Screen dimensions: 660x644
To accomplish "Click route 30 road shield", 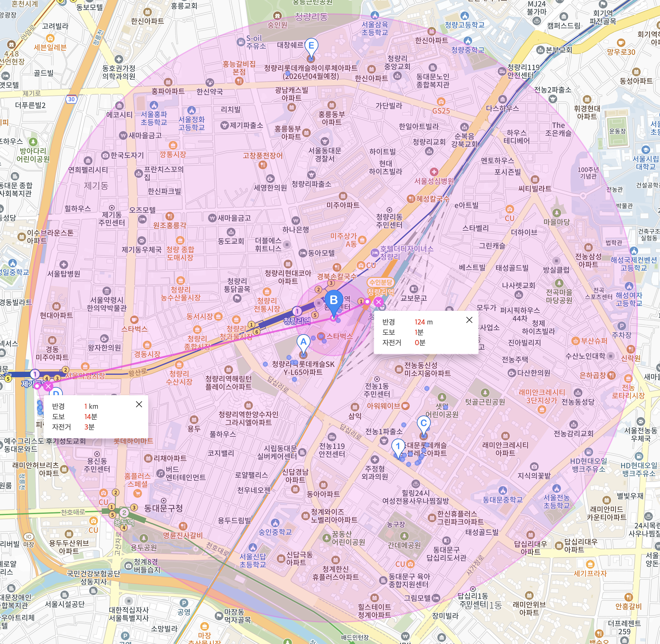I will pyautogui.click(x=71, y=99).
